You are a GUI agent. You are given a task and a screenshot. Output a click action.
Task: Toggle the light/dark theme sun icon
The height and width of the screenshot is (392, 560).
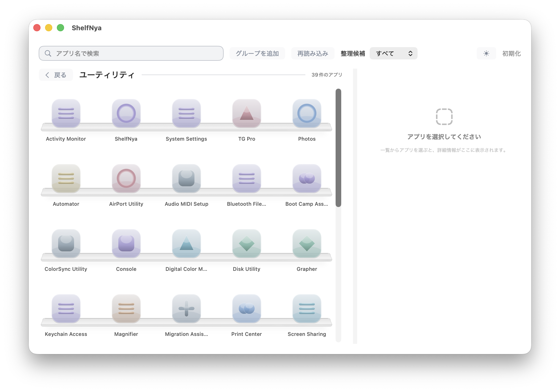[486, 53]
